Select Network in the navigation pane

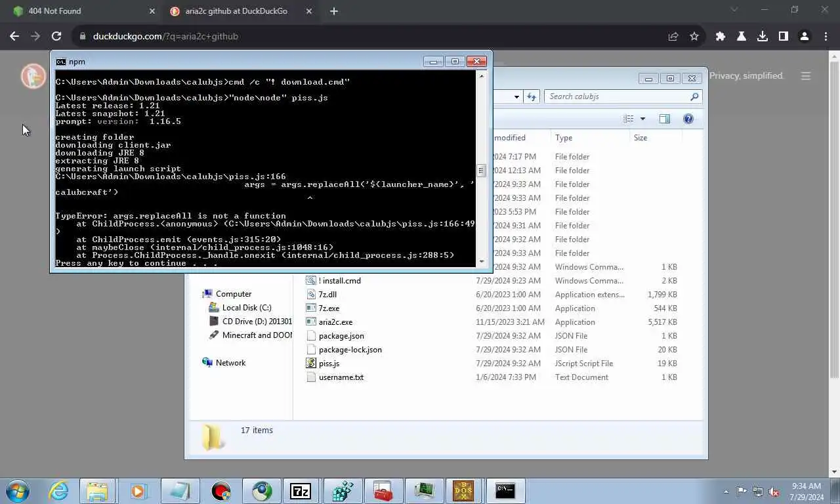tap(230, 363)
